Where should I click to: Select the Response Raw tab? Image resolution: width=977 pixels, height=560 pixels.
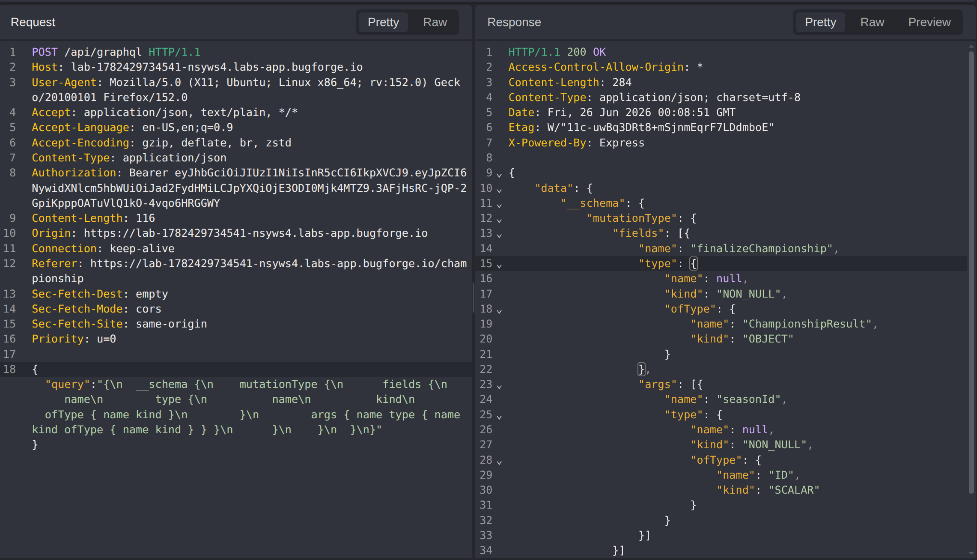(872, 22)
